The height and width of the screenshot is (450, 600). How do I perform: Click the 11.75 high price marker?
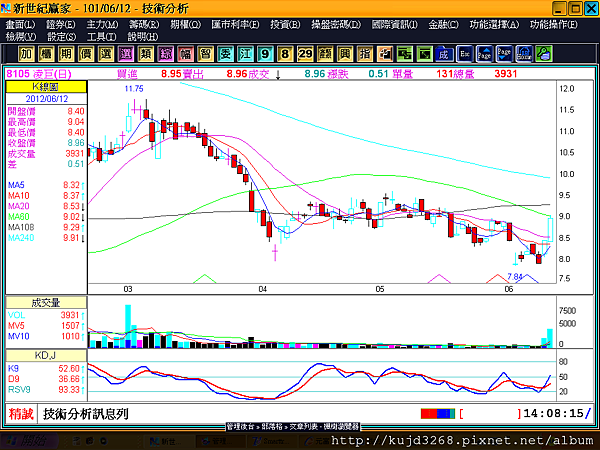coord(134,89)
